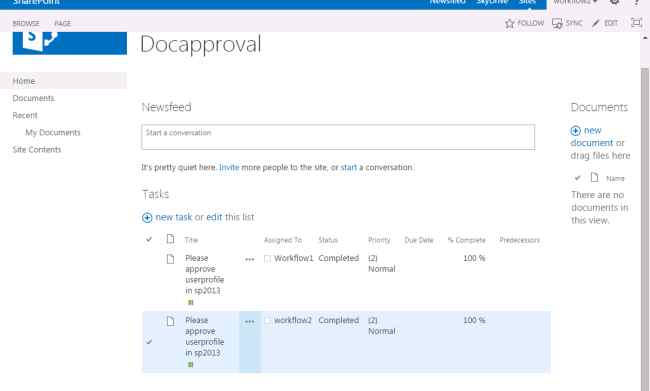Go to Sites in top bar
Image resolution: width=650 pixels, height=391 pixels.
(527, 2)
